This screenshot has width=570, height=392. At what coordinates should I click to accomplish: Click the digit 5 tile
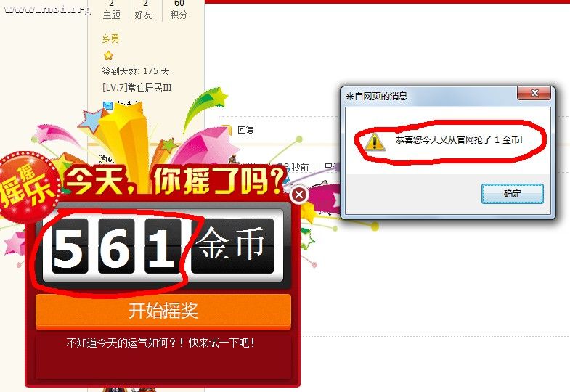pos(70,246)
